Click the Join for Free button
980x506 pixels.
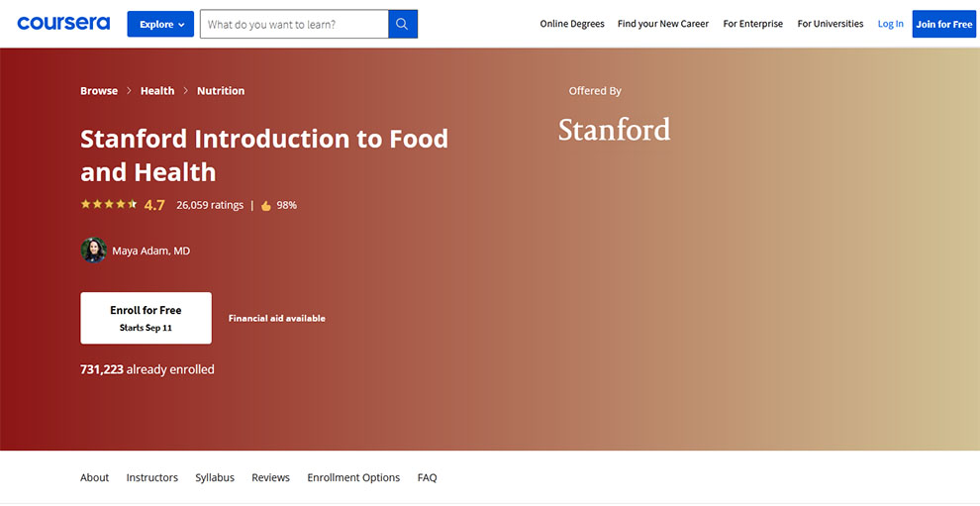(943, 24)
